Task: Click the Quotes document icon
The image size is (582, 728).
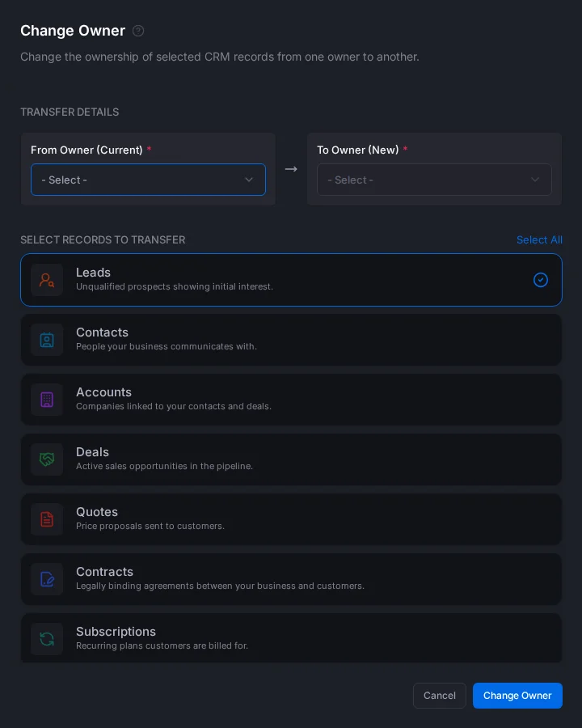Action: coord(47,519)
